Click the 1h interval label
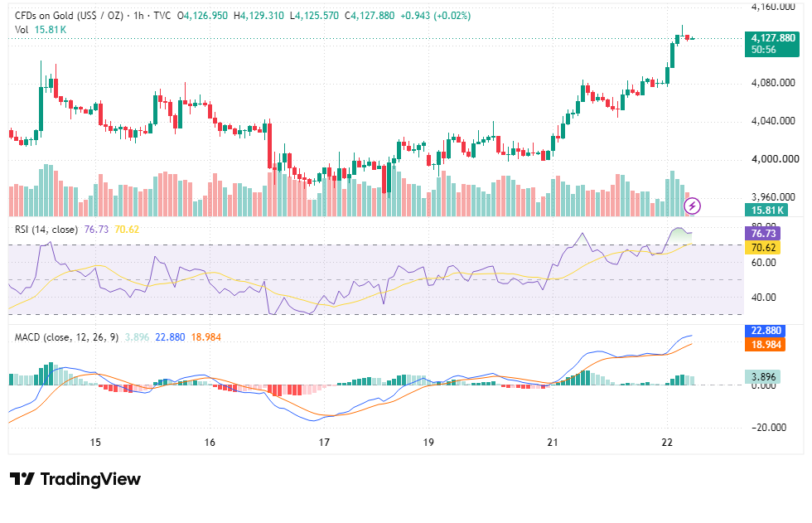 (138, 16)
